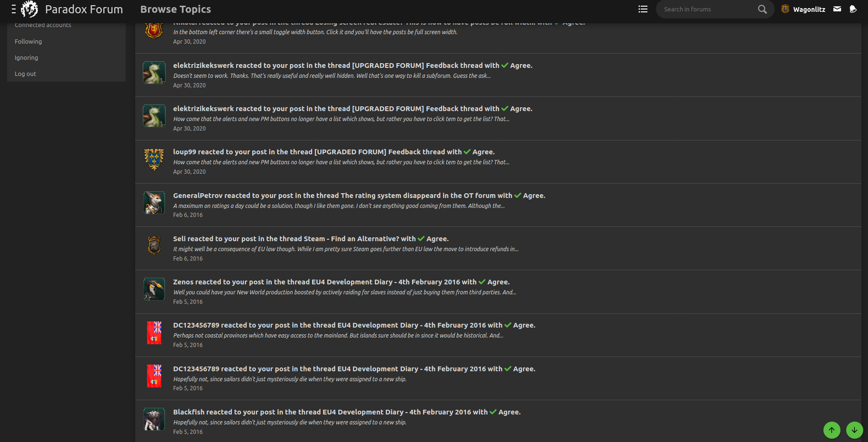Click Zenos's pelican avatar
This screenshot has width=868, height=442.
154,289
